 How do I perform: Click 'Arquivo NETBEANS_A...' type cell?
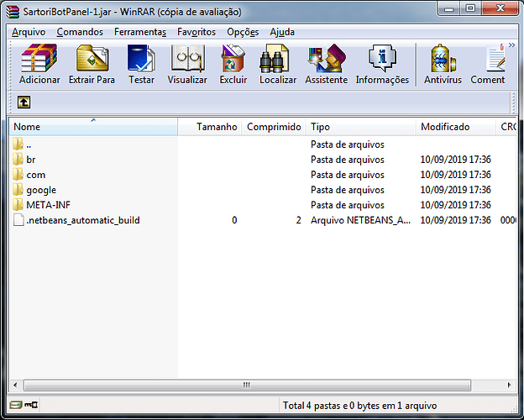360,220
